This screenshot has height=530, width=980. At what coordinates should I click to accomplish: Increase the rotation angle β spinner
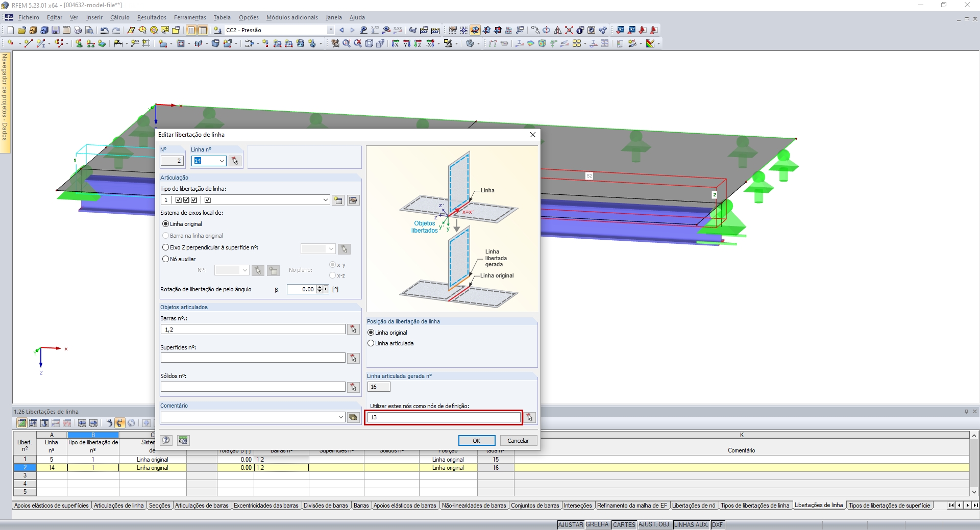pos(320,287)
